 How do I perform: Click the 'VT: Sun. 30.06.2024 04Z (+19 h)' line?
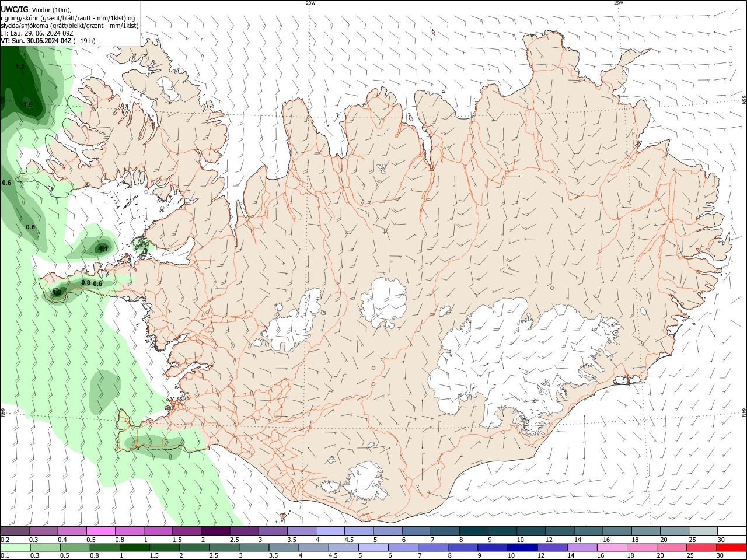(x=48, y=41)
